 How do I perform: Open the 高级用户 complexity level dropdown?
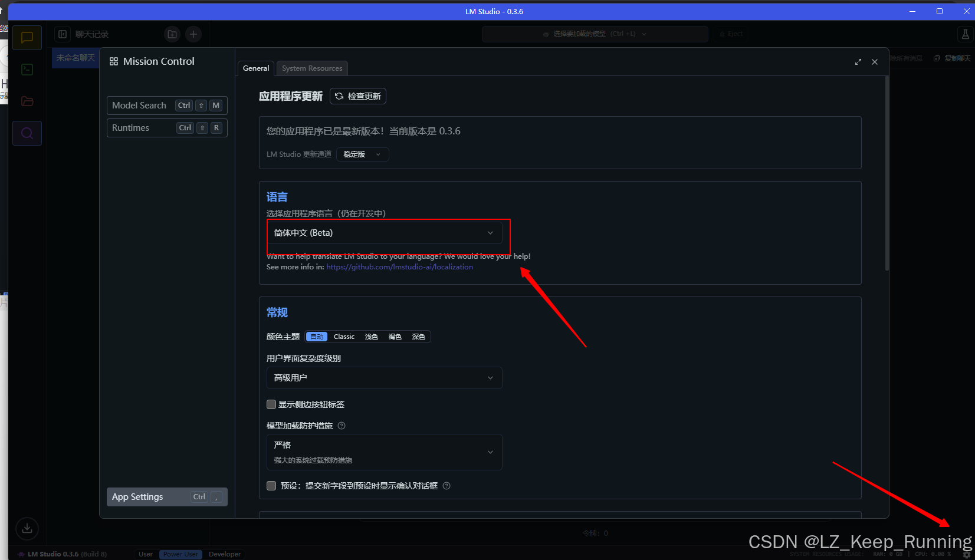(385, 378)
